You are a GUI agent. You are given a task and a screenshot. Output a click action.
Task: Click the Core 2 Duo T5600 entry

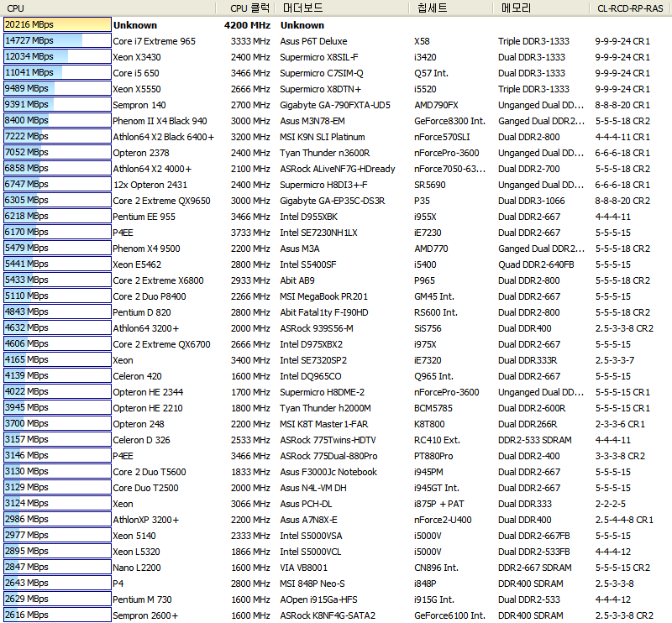(x=150, y=472)
